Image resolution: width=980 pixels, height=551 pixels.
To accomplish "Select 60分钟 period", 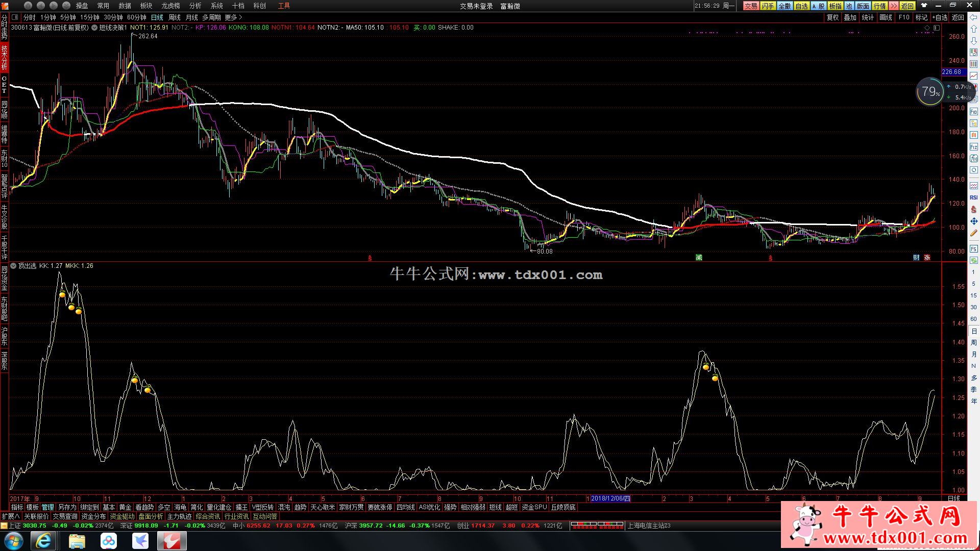I will point(137,17).
